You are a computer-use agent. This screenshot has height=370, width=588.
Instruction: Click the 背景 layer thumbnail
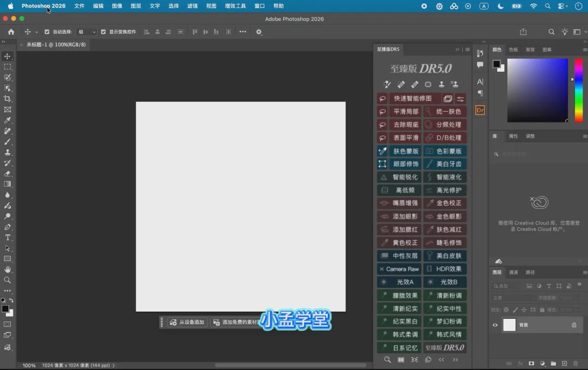coord(509,325)
